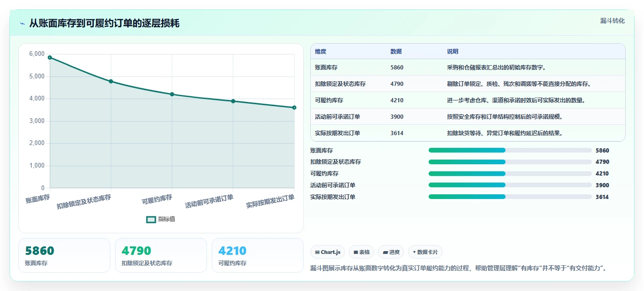The height and width of the screenshot is (291, 644).
Task: Select table cell 可履约库存
Action: [x=329, y=100]
